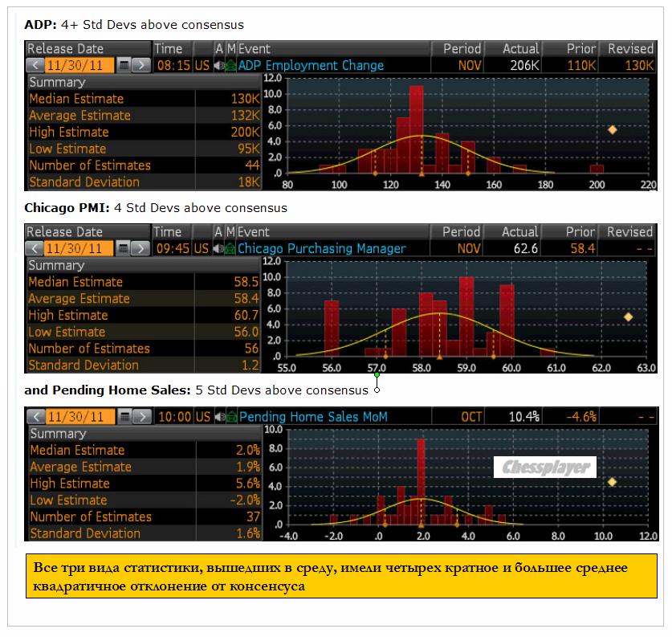Click the Actual column header in Chicago PMI panel
672x637 pixels.
point(519,231)
